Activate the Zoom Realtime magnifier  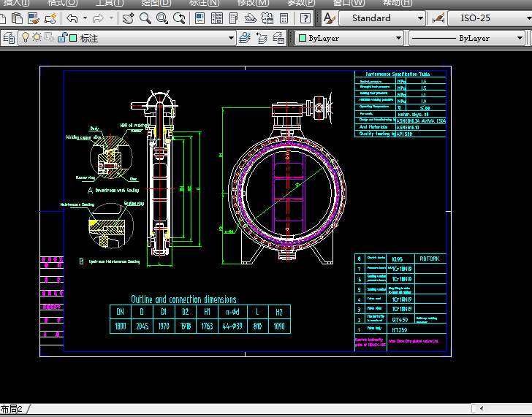coord(145,18)
